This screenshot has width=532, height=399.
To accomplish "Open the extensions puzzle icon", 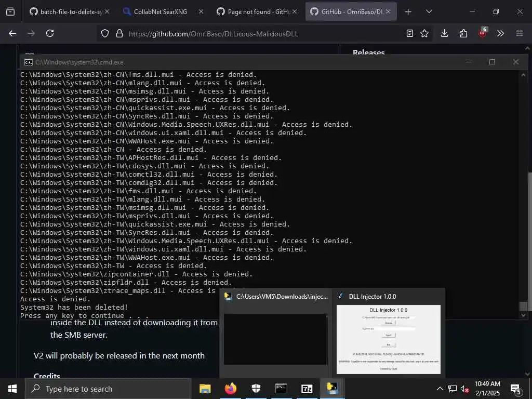I will click(463, 33).
